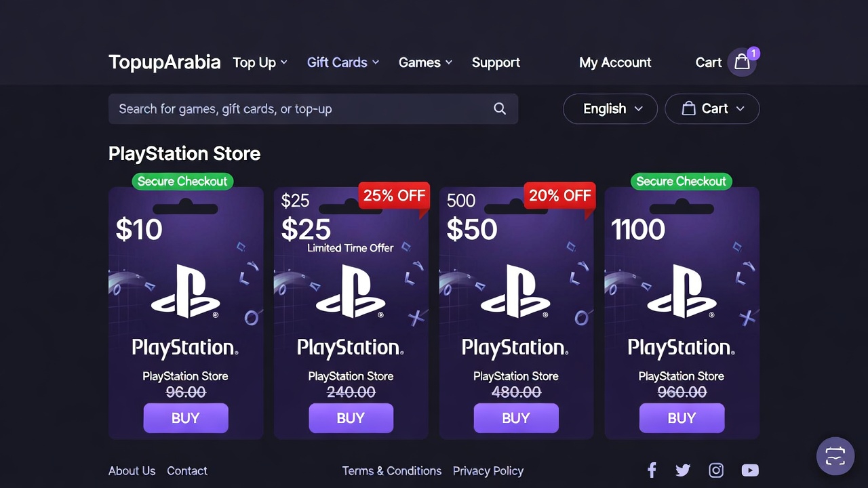
Task: Open the Terms & Conditions link
Action: click(391, 470)
